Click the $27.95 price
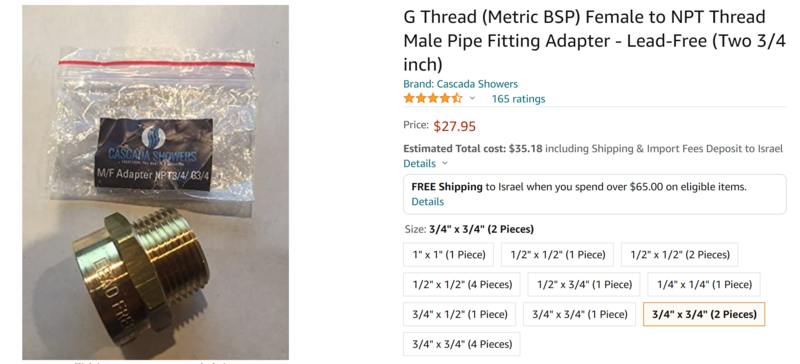This screenshot has width=800, height=364. (x=455, y=126)
